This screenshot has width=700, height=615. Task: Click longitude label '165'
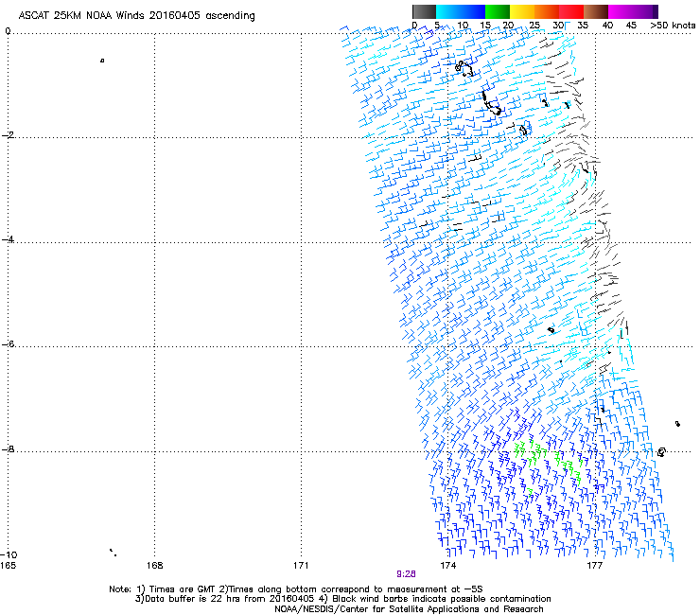click(8, 566)
